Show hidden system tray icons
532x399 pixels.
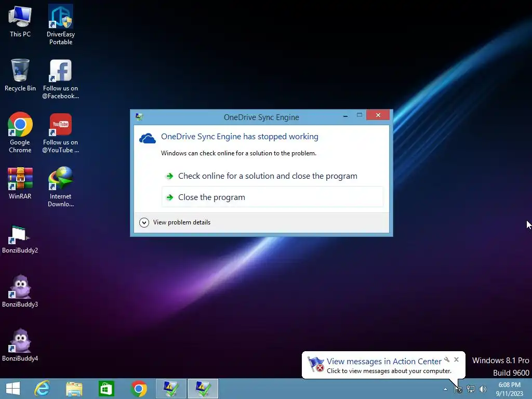click(445, 389)
